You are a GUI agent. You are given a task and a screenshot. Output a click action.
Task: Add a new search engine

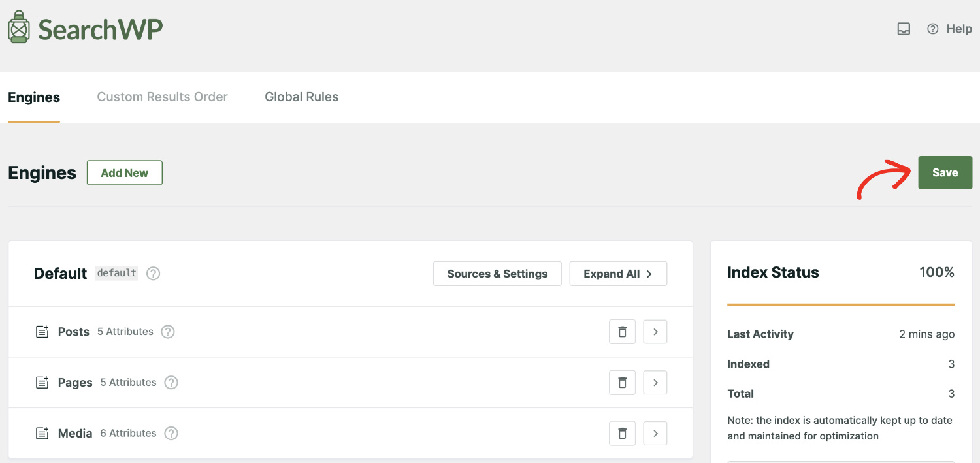point(124,172)
